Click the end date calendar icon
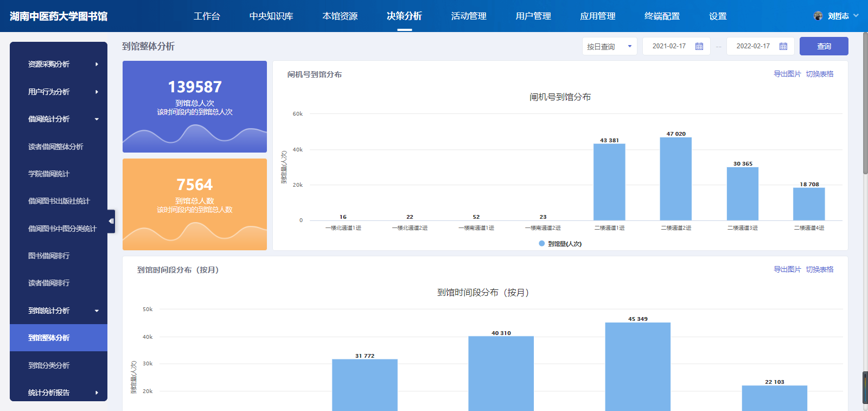The height and width of the screenshot is (411, 868). [783, 47]
